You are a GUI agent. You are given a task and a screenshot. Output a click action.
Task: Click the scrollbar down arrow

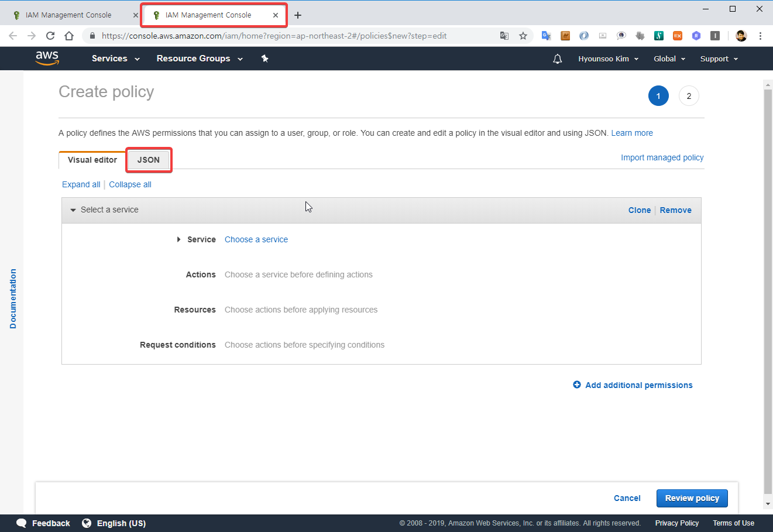[768, 504]
